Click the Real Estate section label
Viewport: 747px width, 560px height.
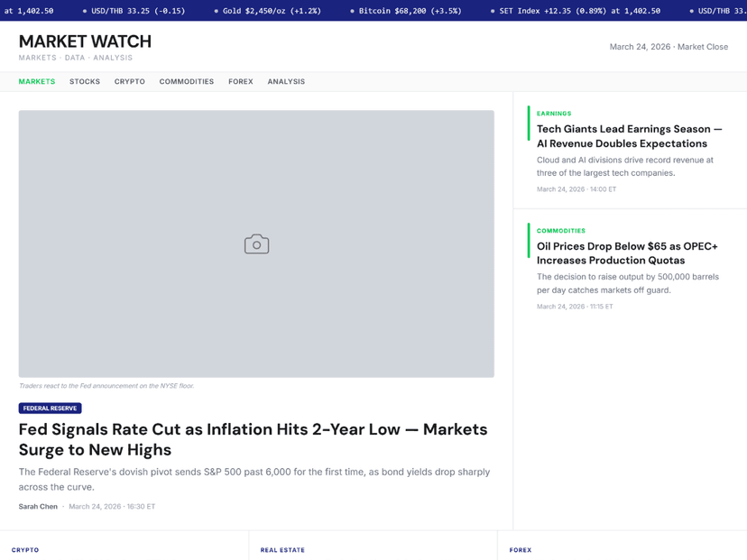[282, 549]
